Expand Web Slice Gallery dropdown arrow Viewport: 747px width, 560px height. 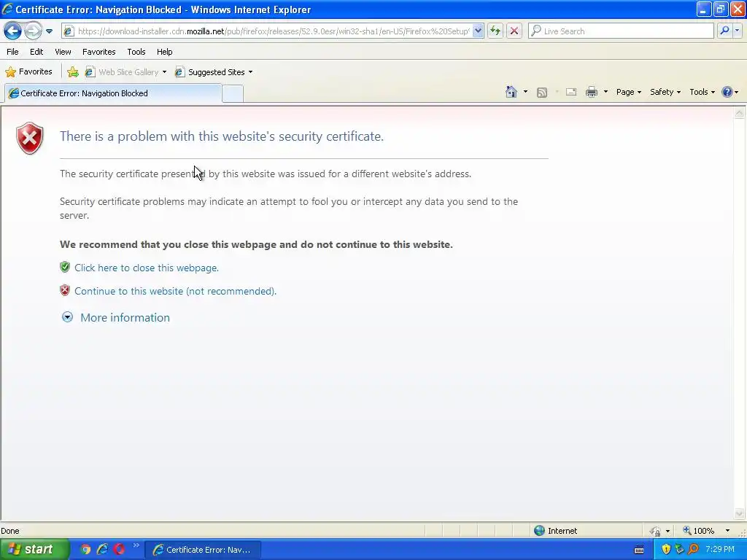164,72
